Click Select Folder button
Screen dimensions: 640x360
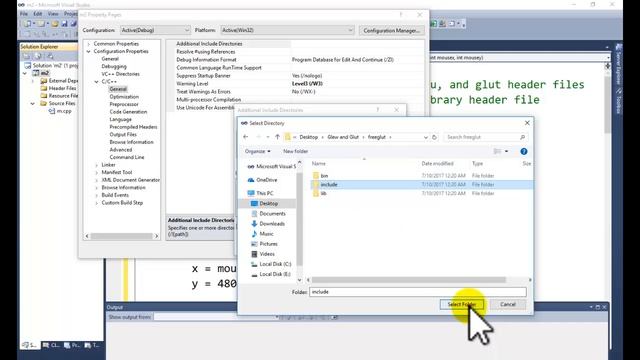click(462, 304)
